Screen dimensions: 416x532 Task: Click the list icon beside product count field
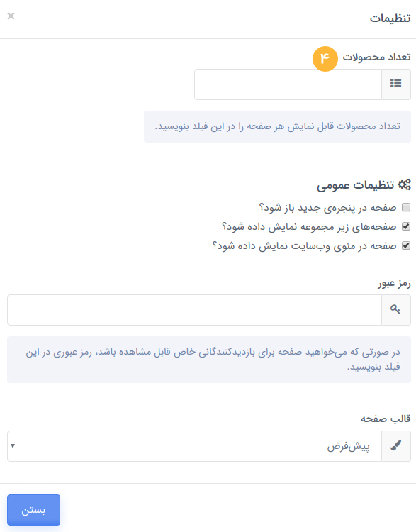point(395,84)
